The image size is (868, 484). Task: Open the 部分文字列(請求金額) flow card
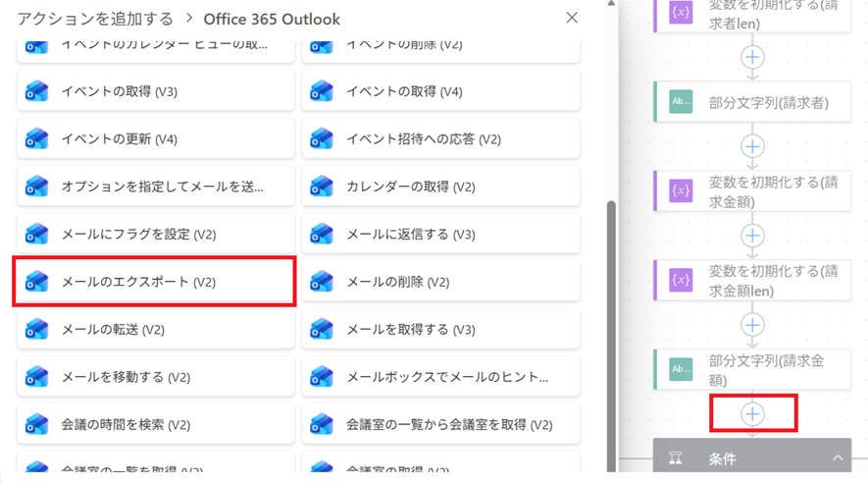pos(765,369)
